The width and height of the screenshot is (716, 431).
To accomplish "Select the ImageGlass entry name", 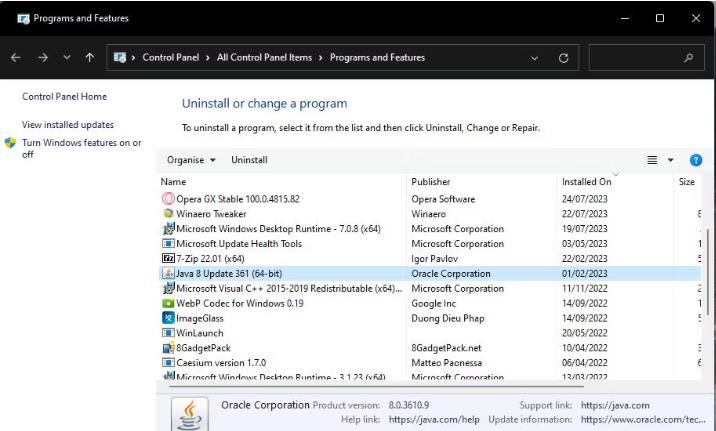I will pos(200,319).
